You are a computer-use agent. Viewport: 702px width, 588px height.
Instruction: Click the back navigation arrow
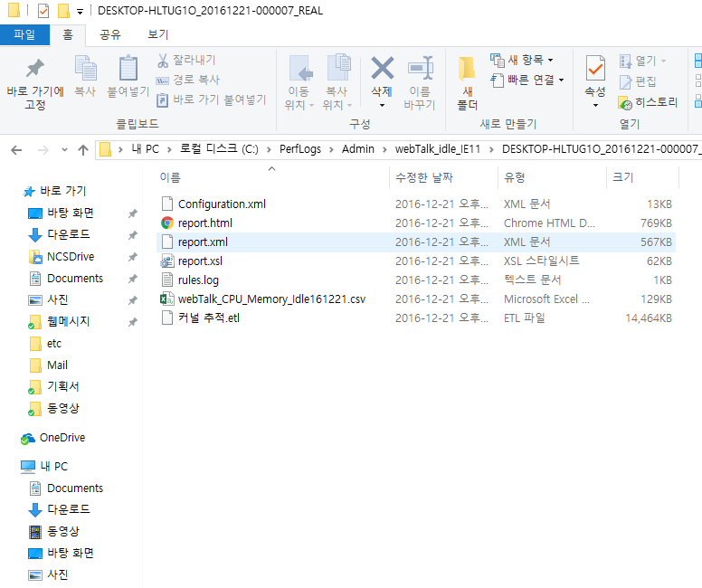click(x=16, y=149)
